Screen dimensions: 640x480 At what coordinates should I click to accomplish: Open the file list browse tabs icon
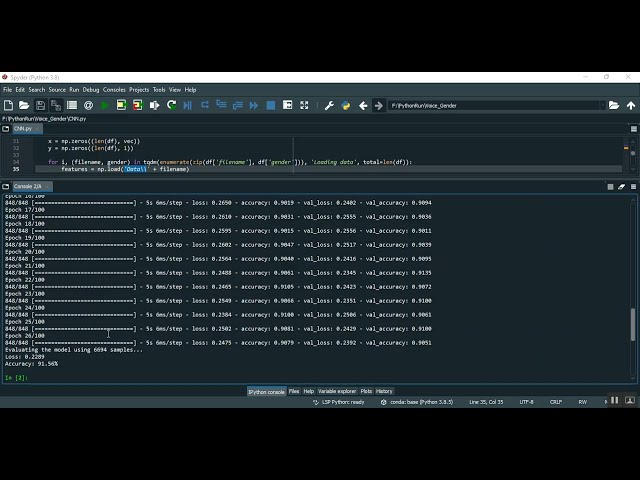[x=72, y=105]
